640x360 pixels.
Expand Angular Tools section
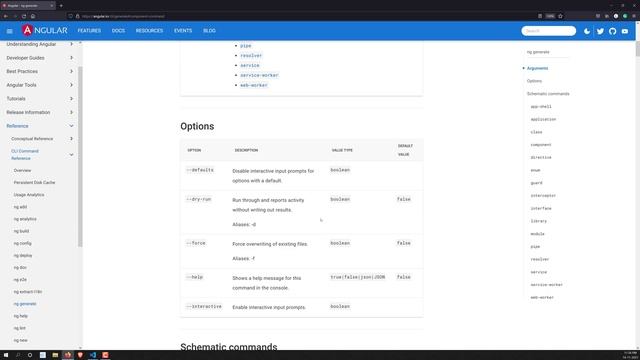[39, 85]
